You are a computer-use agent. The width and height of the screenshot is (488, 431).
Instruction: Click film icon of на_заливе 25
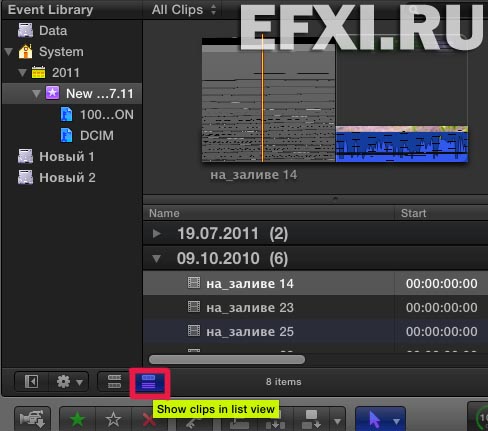point(194,331)
